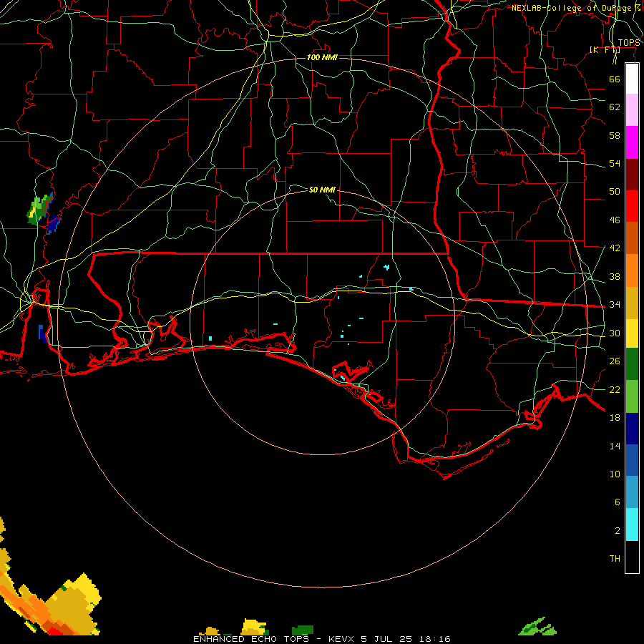This screenshot has height=644, width=644.
Task: Click the "38" legend value
Action: (x=615, y=276)
